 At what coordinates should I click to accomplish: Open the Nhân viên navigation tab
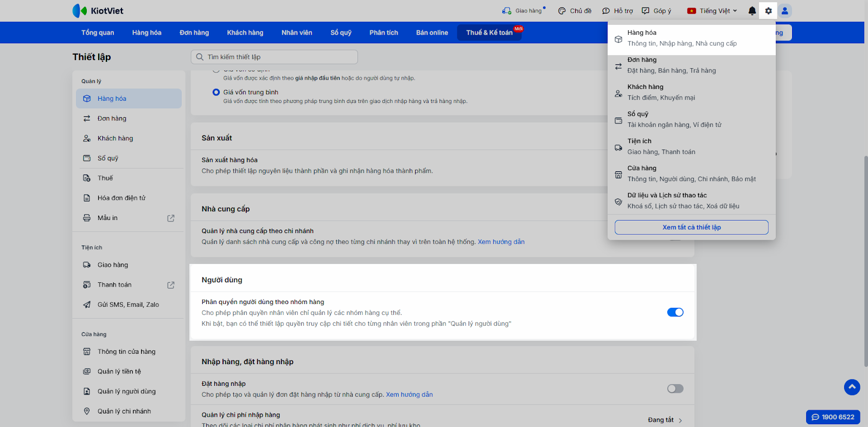297,33
